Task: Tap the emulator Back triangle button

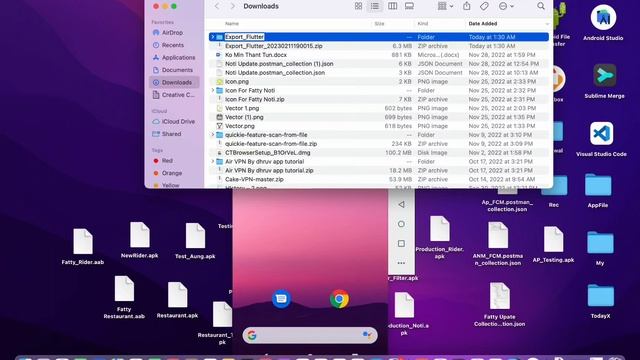Action: 401,204
